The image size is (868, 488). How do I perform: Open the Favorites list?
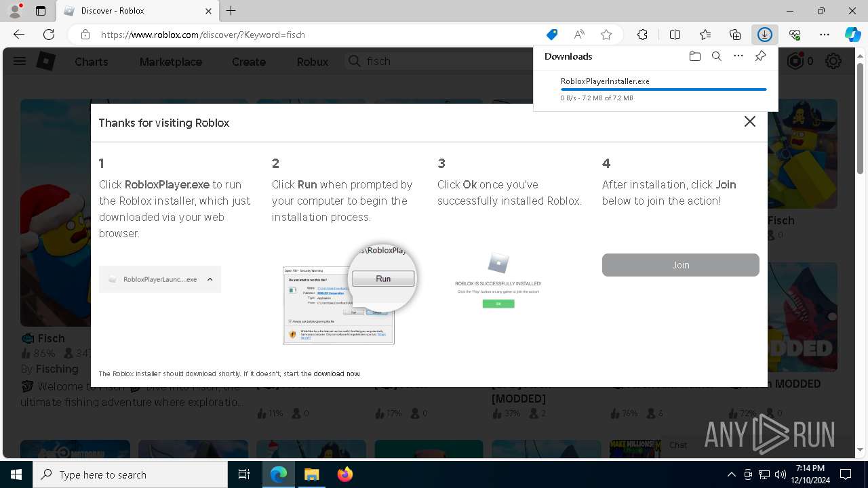[705, 35]
